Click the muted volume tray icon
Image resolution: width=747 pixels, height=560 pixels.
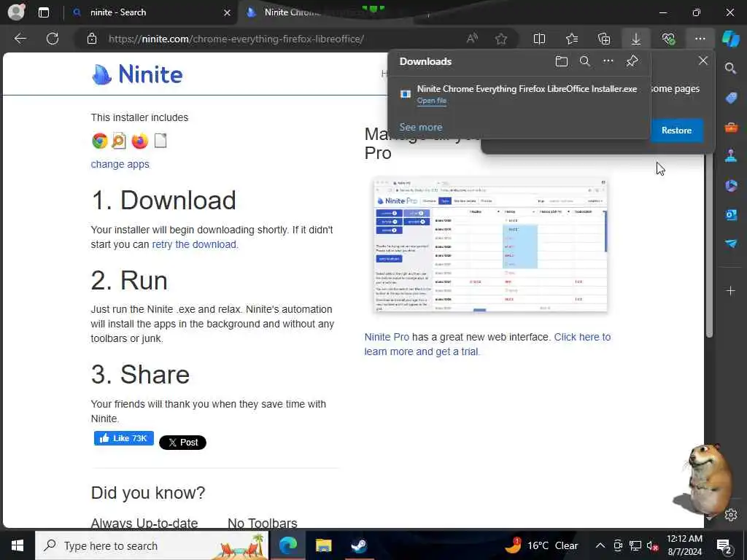pyautogui.click(x=653, y=545)
